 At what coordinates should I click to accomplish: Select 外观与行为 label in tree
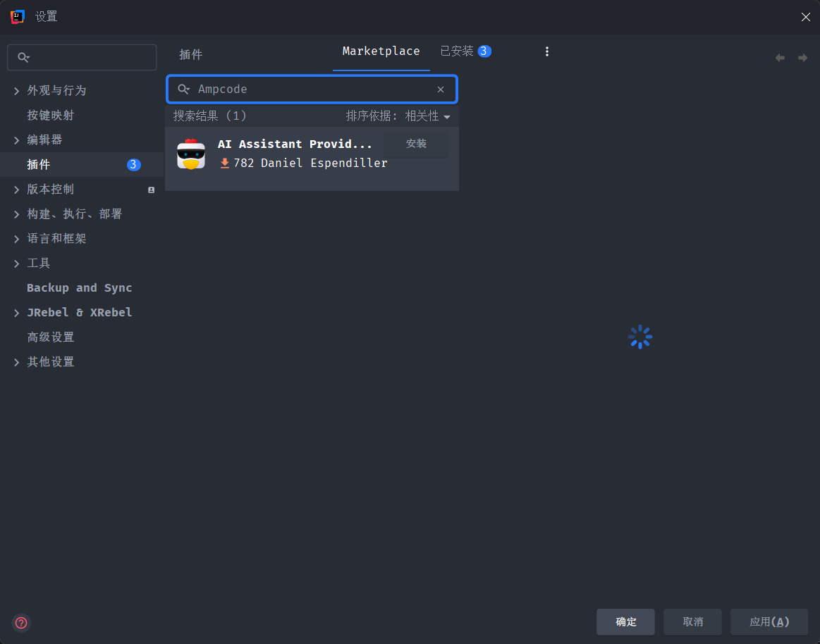tap(56, 91)
